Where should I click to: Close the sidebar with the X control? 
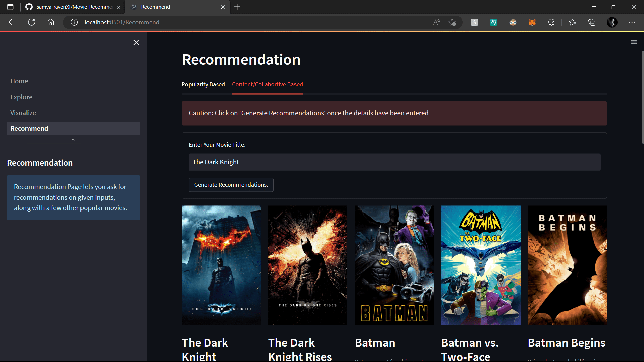(x=136, y=42)
